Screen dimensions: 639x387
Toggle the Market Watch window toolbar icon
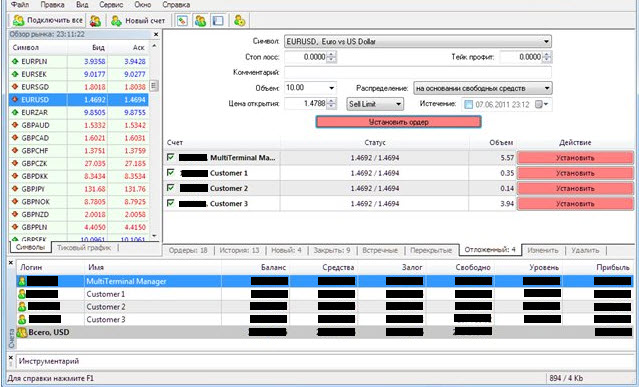(x=182, y=21)
